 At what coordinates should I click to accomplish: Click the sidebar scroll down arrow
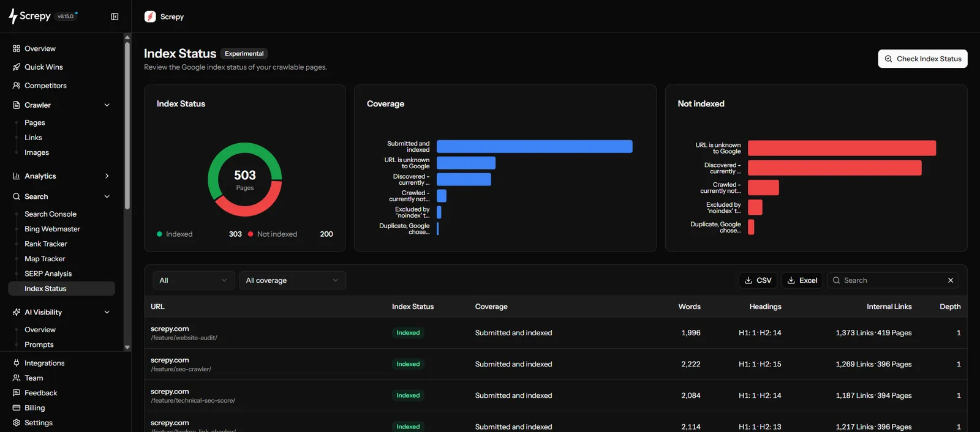pos(127,348)
